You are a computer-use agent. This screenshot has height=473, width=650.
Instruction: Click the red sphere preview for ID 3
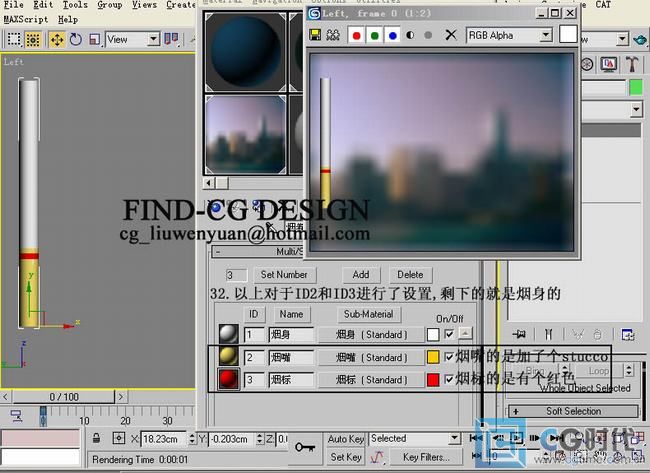click(x=228, y=379)
